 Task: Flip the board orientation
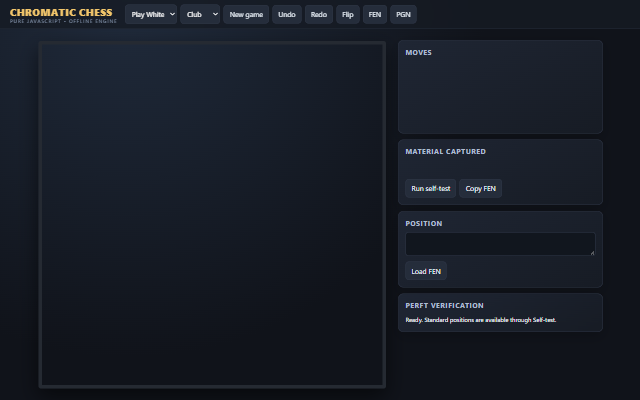(348, 14)
